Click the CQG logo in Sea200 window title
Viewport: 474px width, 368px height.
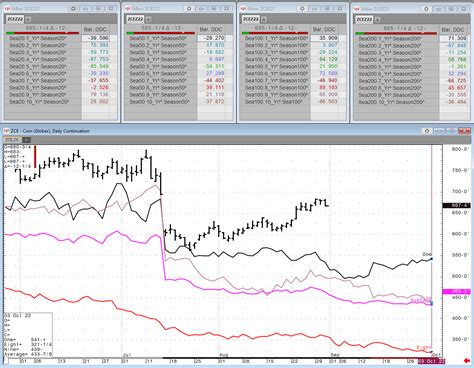pos(357,9)
